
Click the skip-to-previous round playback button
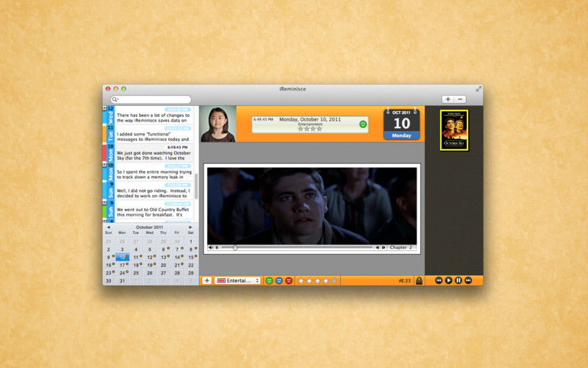[438, 280]
